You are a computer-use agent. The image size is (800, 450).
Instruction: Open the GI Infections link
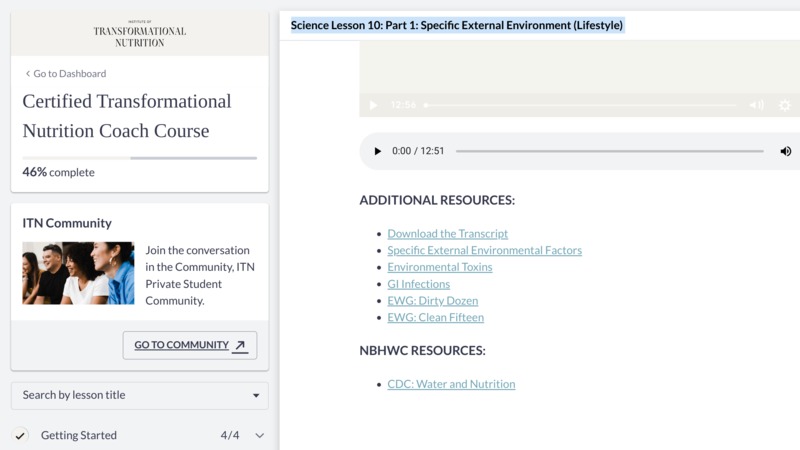(418, 284)
